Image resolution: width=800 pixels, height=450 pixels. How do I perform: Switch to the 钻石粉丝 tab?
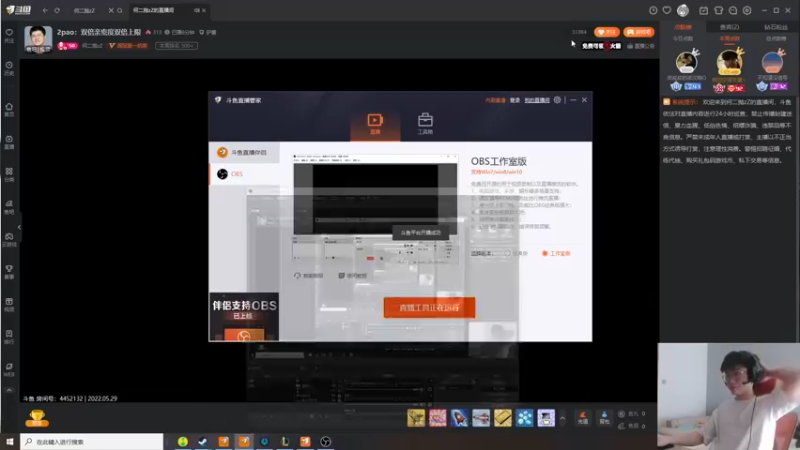[x=776, y=27]
